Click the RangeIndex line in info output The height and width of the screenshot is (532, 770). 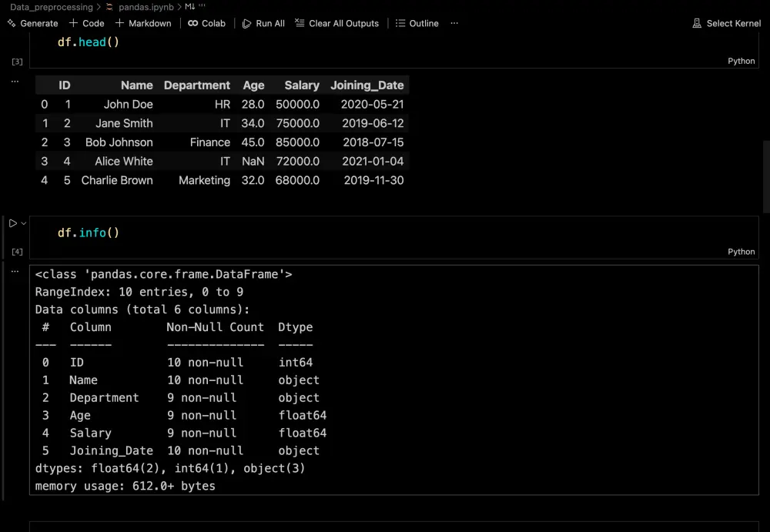(139, 292)
